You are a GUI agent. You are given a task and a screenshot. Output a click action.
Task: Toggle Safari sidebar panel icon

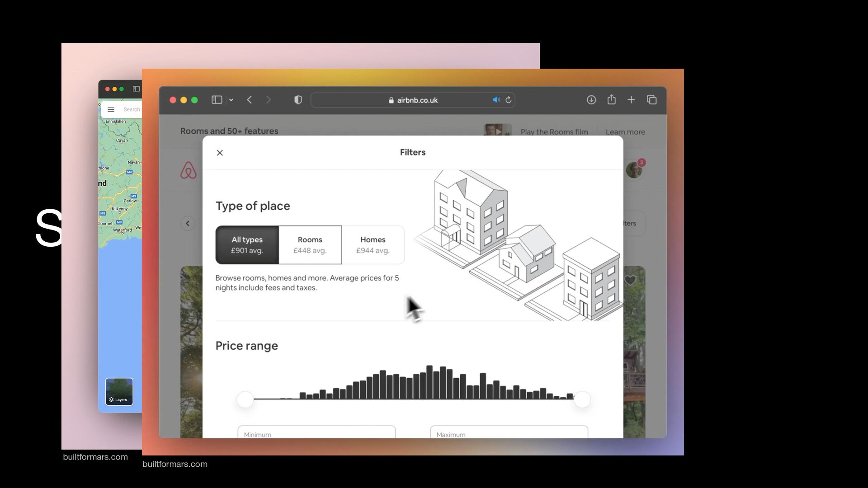pyautogui.click(x=217, y=100)
